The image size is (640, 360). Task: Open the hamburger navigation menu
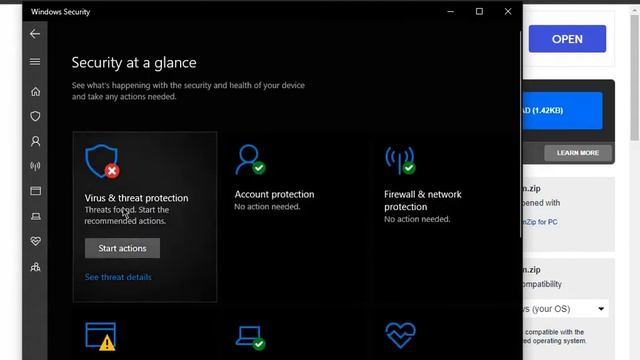(35, 62)
